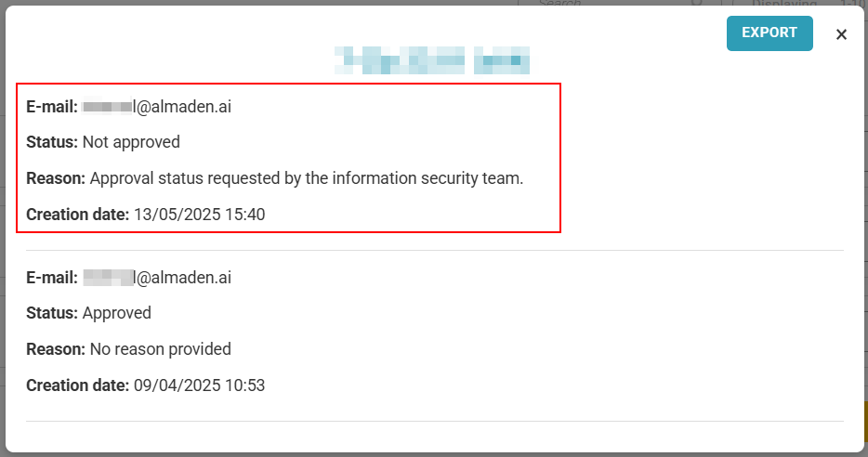Click the first 'E-mail:' bold label

(52, 106)
